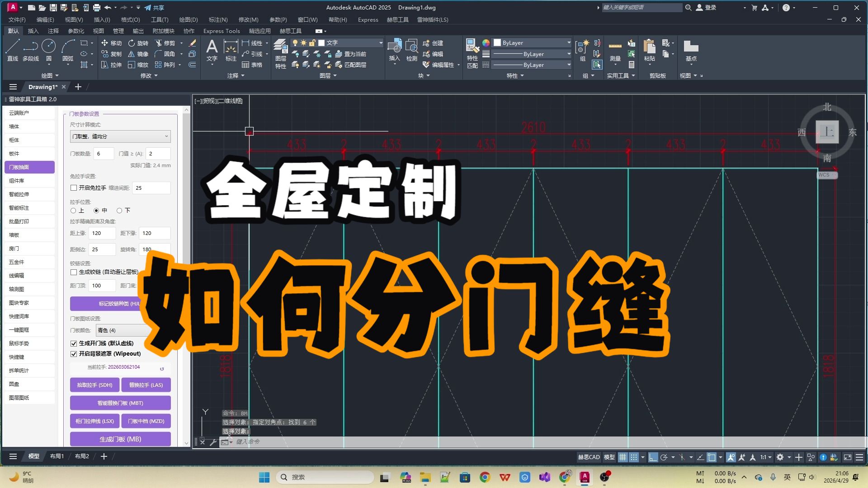Viewport: 868px width, 488px height.
Task: Uncheck 生成开门线 (默认虚线)
Action: coord(74,343)
